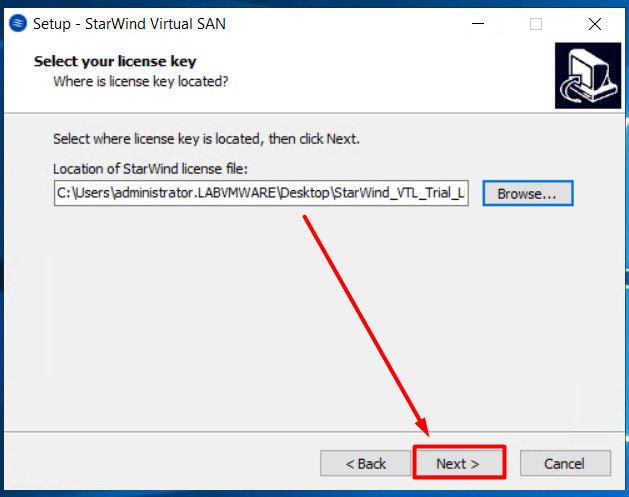Viewport: 629px width, 497px height.
Task: Click the "Select your license key" heading
Action: pyautogui.click(x=115, y=62)
